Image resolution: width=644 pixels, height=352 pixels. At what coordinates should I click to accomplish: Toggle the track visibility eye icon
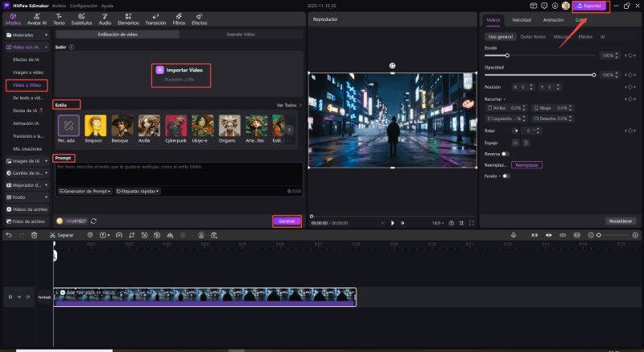click(19, 297)
